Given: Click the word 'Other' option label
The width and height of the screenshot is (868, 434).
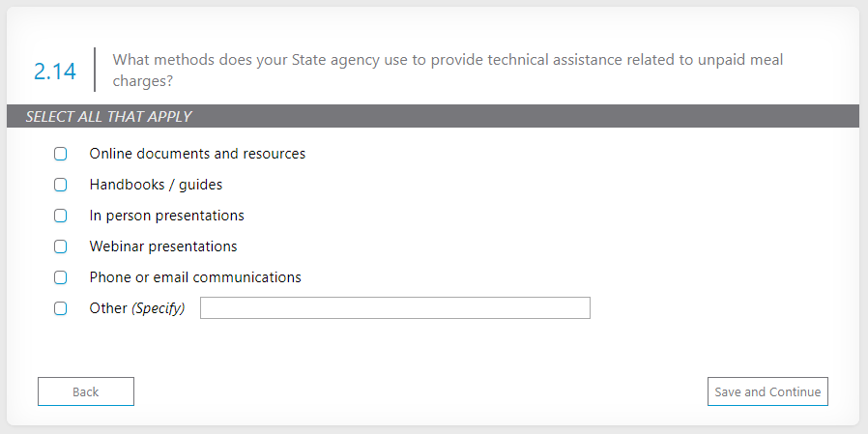Looking at the screenshot, I should pyautogui.click(x=108, y=308).
